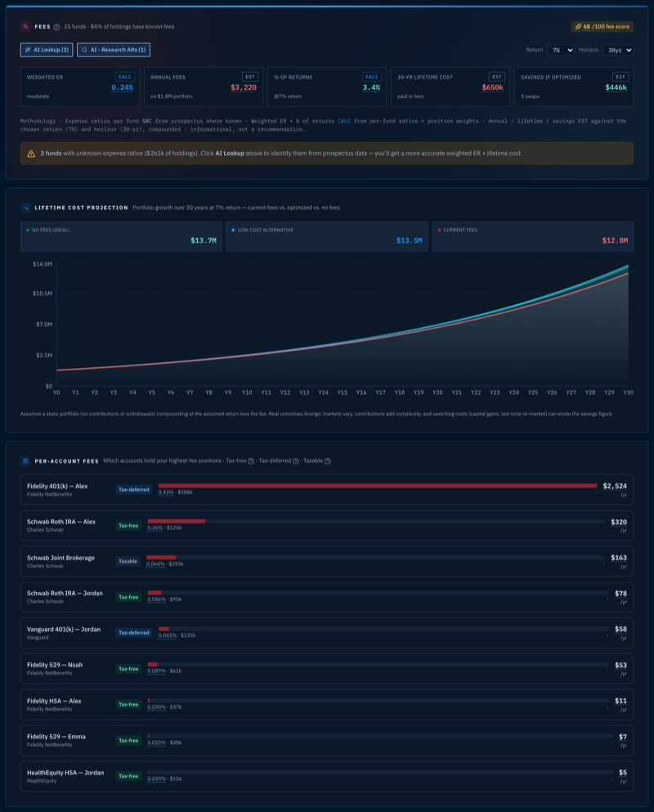The width and height of the screenshot is (654, 812).
Task: Click Tax-free tag on Fidelity 529 — Emma
Action: (128, 741)
